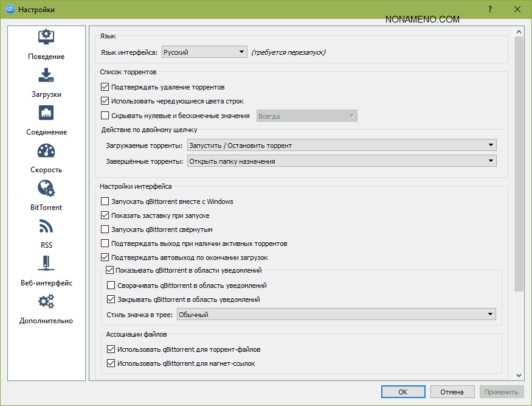This screenshot has width=532, height=406.
Task: Select the RSS feed icon
Action: coord(46,226)
